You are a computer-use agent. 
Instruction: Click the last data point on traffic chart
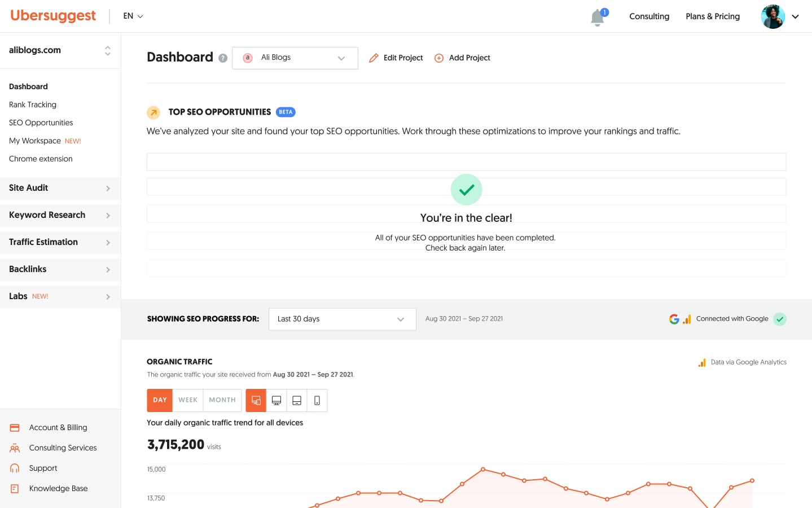(x=752, y=481)
